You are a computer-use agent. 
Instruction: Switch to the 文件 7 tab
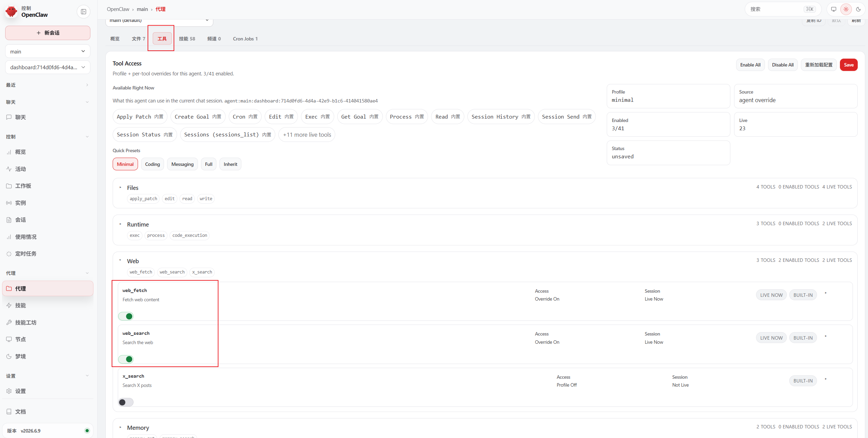click(x=138, y=39)
